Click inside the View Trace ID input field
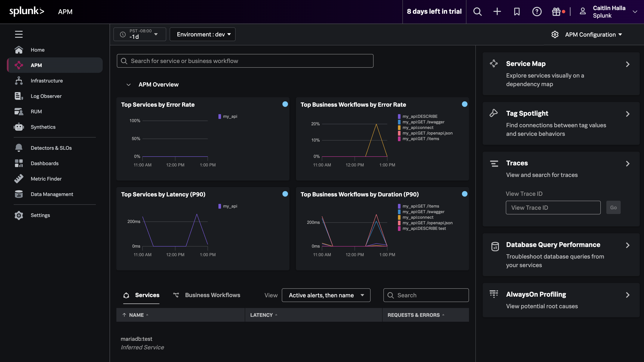 (x=553, y=207)
